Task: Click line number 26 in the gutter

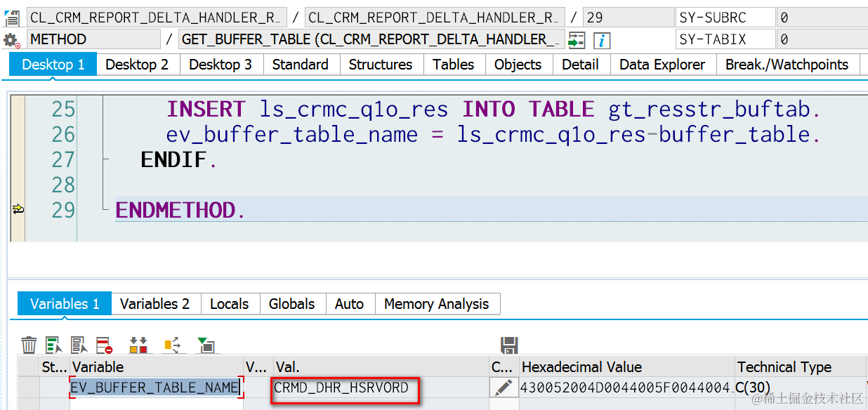Action: (x=63, y=135)
